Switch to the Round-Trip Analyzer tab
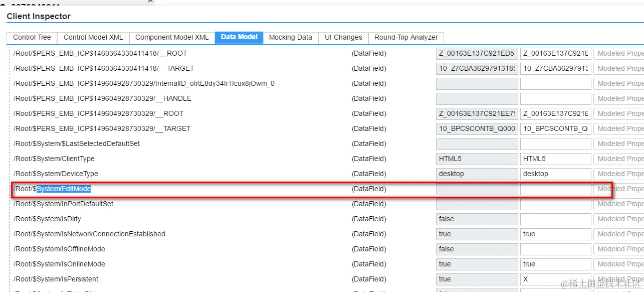Image resolution: width=644 pixels, height=292 pixels. (x=406, y=38)
